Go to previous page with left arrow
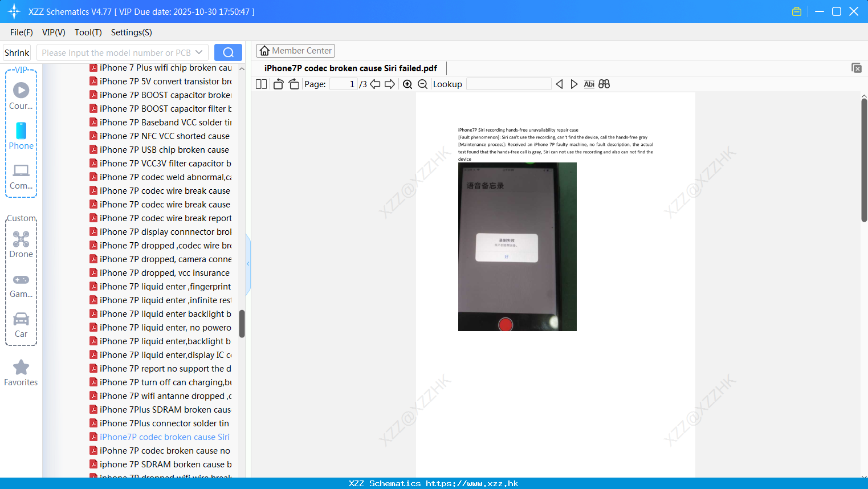 [x=375, y=84]
